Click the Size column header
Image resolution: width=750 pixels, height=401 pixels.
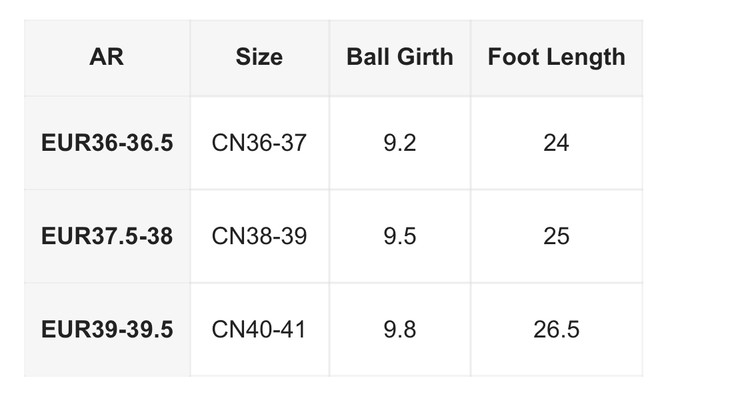point(259,57)
